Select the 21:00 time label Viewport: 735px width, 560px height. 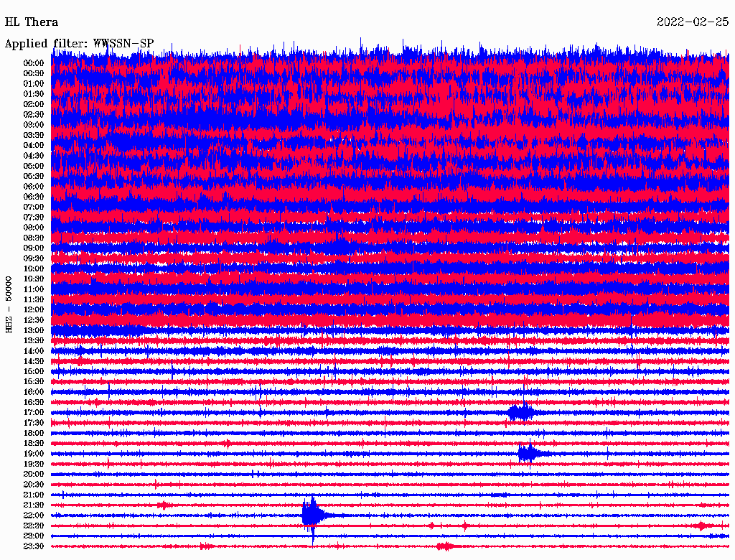pyautogui.click(x=34, y=495)
